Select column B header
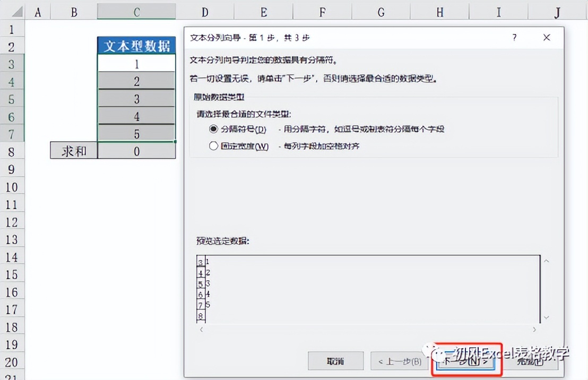Image resolution: width=588 pixels, height=380 pixels. tap(74, 12)
